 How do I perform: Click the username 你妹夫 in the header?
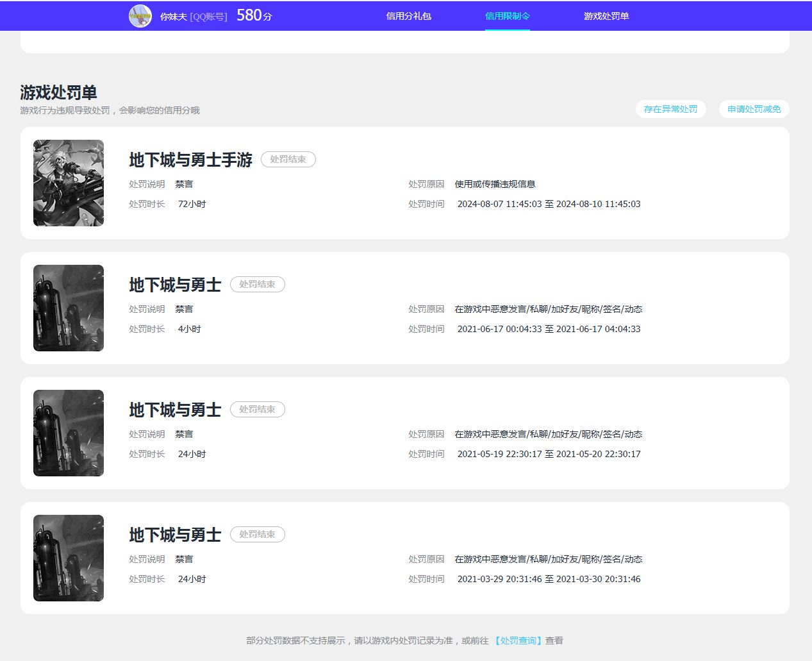173,17
